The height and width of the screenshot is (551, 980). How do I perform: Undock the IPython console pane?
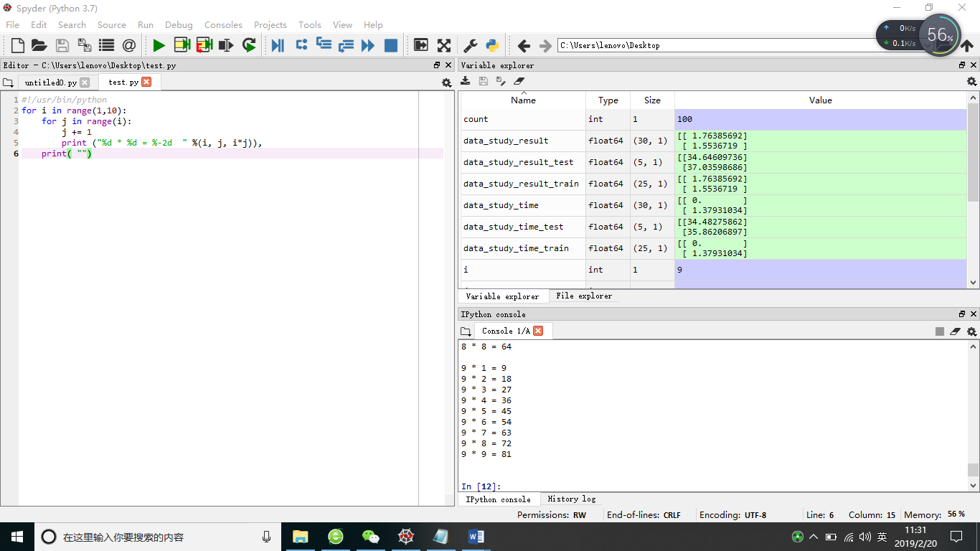click(962, 314)
